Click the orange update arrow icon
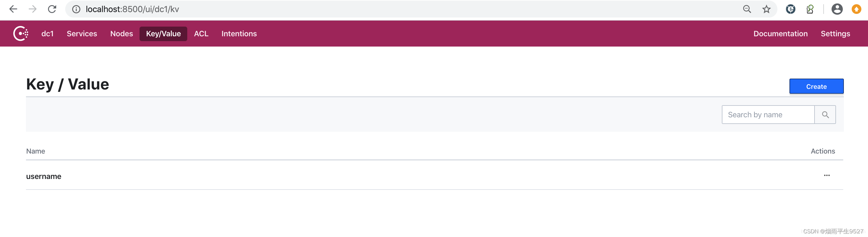 point(856,9)
